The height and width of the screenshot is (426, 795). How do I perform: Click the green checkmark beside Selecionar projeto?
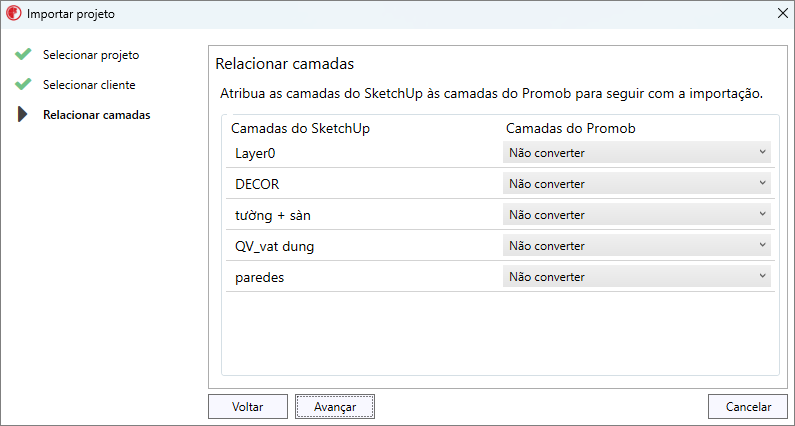pyautogui.click(x=23, y=54)
